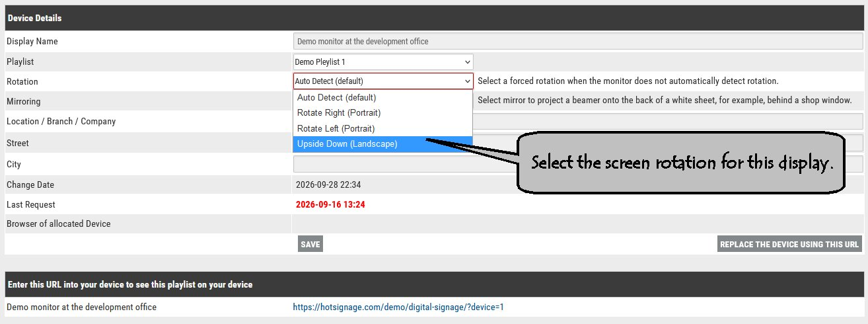Viewport: 868px width, 324px height.
Task: Click the Change Date value 2026-09-28 22:34
Action: [x=328, y=185]
